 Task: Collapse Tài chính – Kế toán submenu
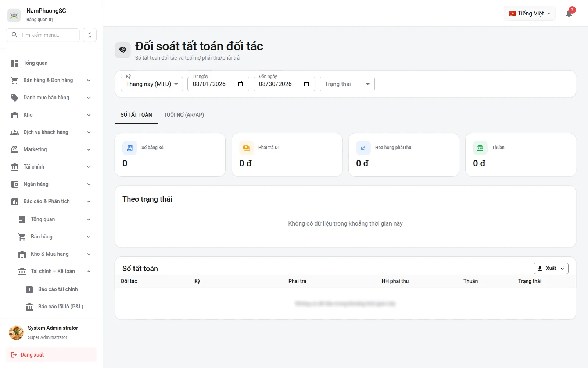click(x=55, y=271)
